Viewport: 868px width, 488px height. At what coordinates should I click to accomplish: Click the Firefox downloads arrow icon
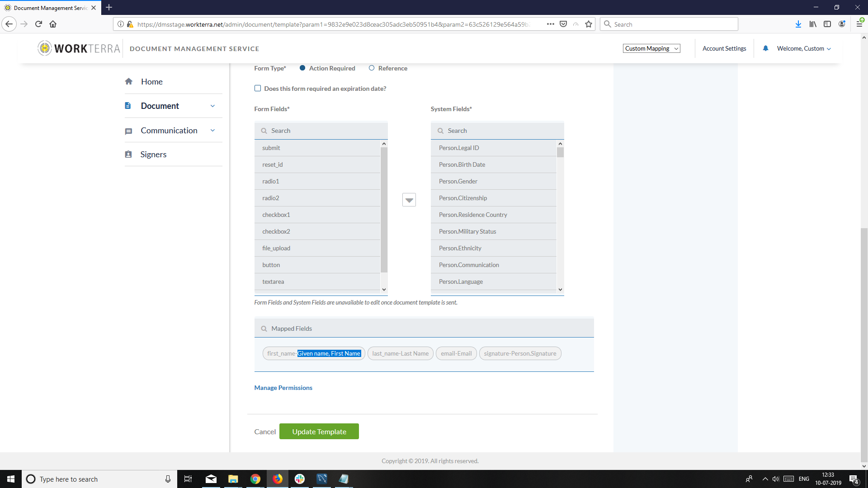[x=798, y=24]
